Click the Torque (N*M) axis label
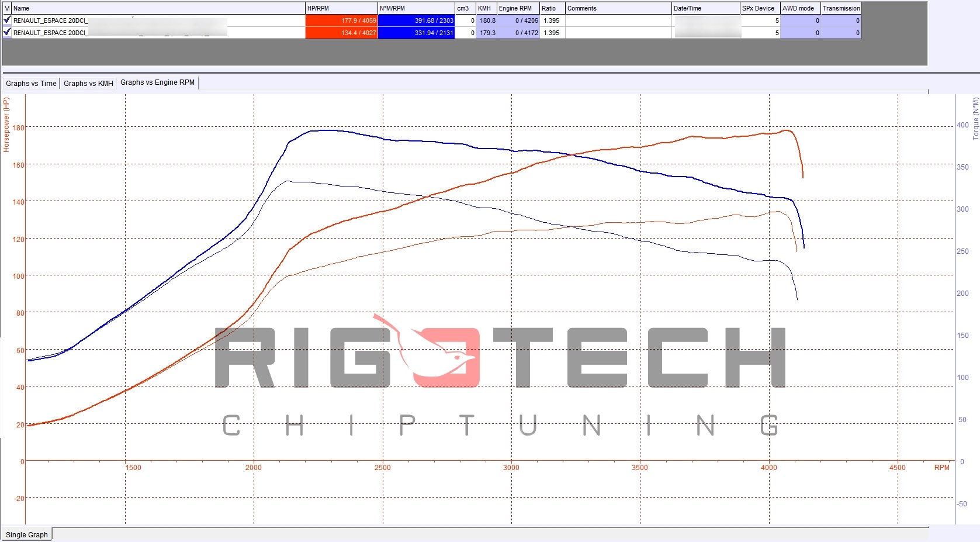 click(975, 119)
